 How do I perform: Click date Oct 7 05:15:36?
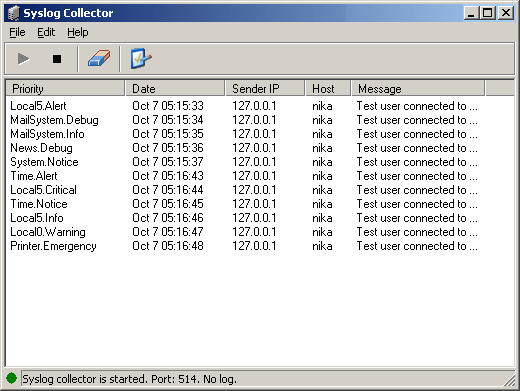click(x=168, y=148)
